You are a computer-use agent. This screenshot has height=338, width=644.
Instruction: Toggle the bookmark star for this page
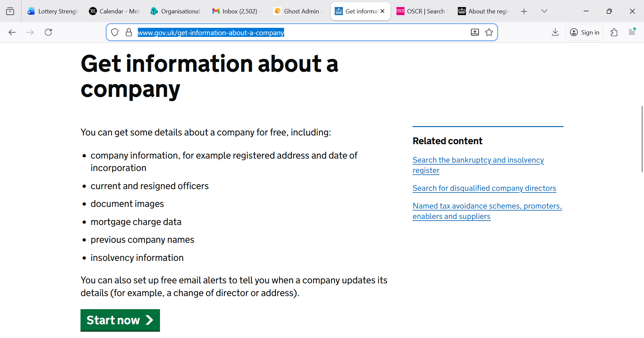tap(489, 32)
